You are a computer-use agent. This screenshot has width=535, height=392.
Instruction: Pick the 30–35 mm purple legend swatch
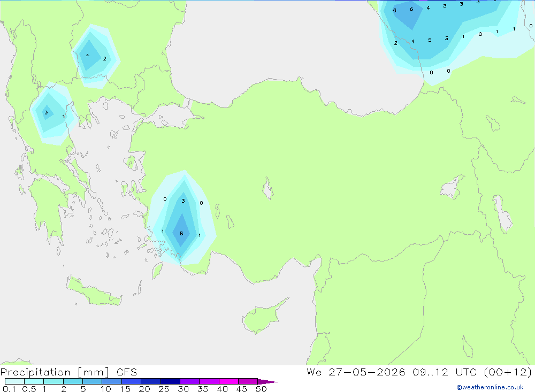[189, 381]
